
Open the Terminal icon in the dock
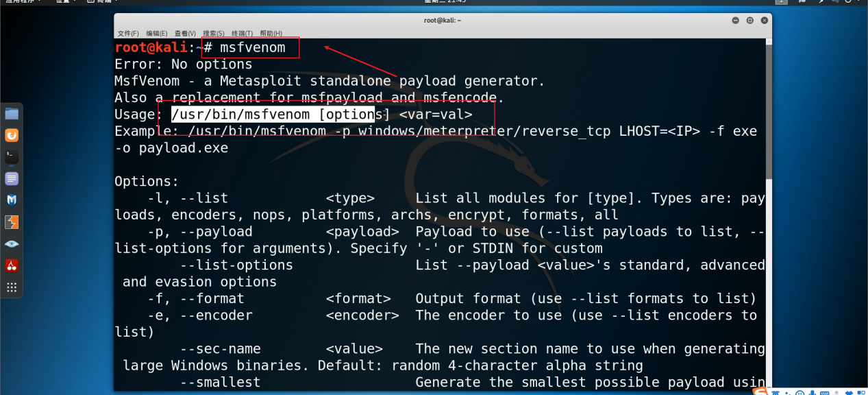(12, 157)
